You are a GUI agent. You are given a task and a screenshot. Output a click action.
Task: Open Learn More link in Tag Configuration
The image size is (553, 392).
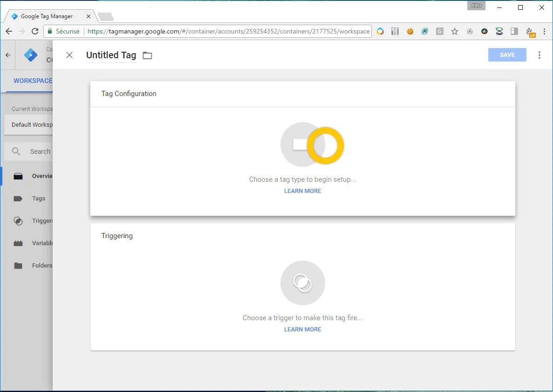(x=302, y=191)
